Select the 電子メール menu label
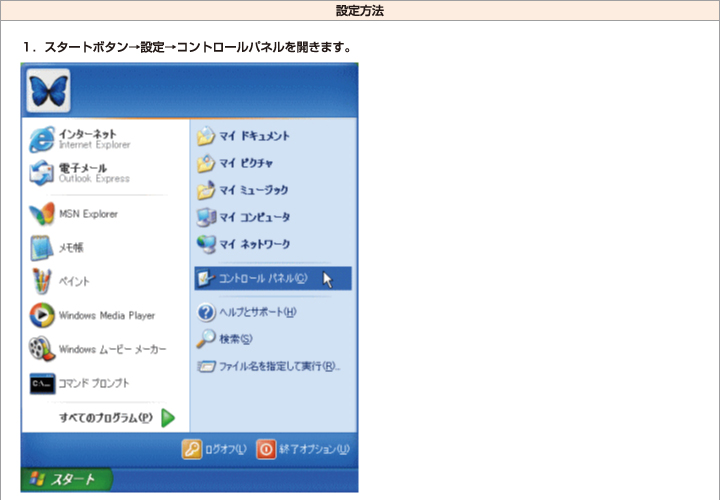 point(83,168)
